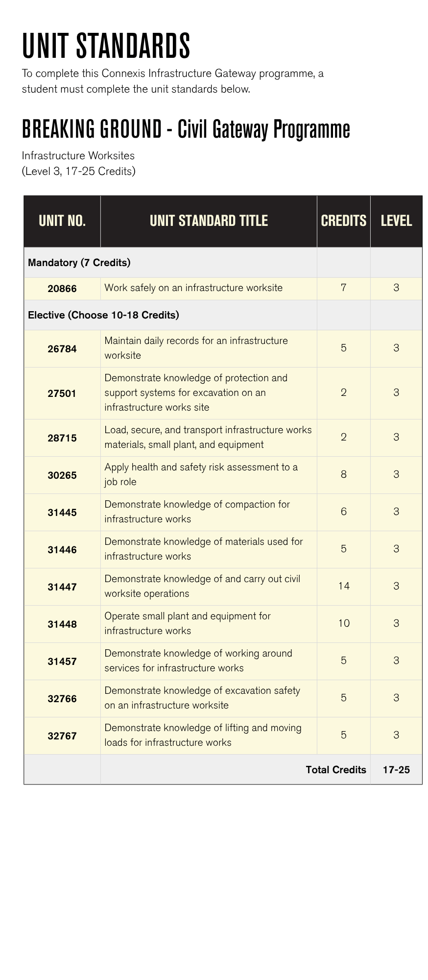Screen dimensions: 428x980
Task: Click the UNIT STANDARD TITLE column header
Action: [x=209, y=221]
